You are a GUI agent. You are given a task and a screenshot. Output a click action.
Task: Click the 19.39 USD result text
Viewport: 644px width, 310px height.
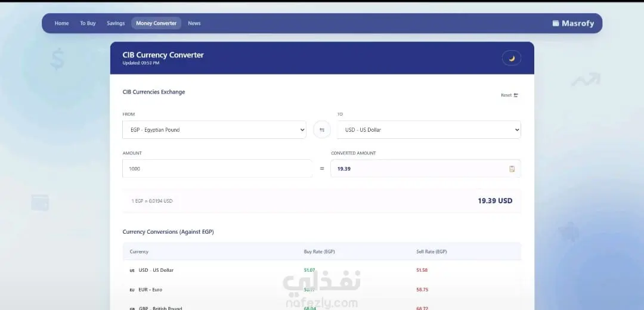coord(495,201)
